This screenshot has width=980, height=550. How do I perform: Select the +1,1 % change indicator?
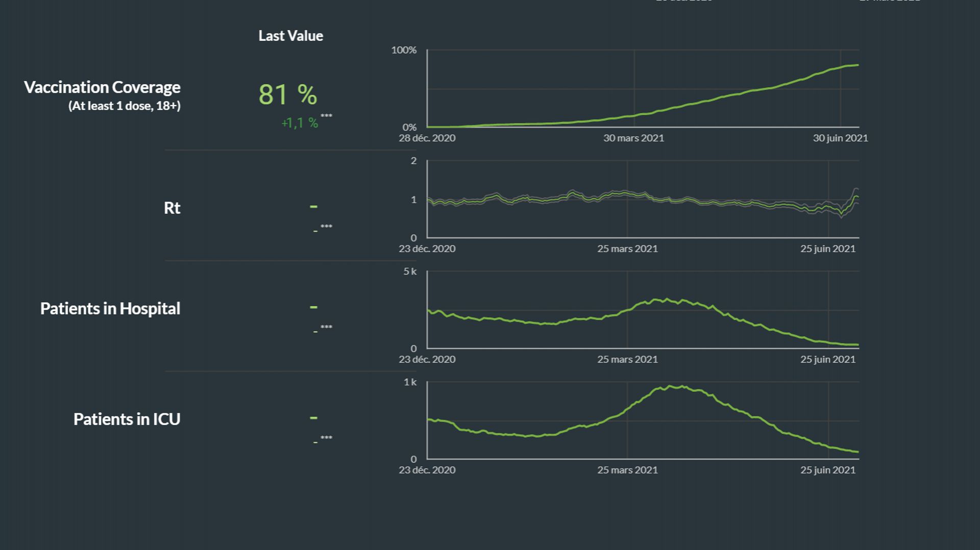click(x=300, y=123)
